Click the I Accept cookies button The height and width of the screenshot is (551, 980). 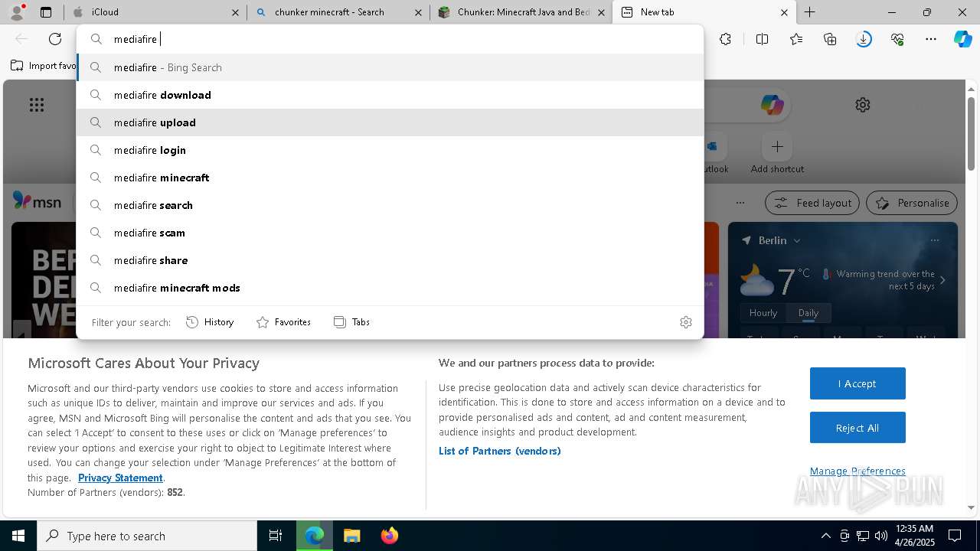[857, 383]
